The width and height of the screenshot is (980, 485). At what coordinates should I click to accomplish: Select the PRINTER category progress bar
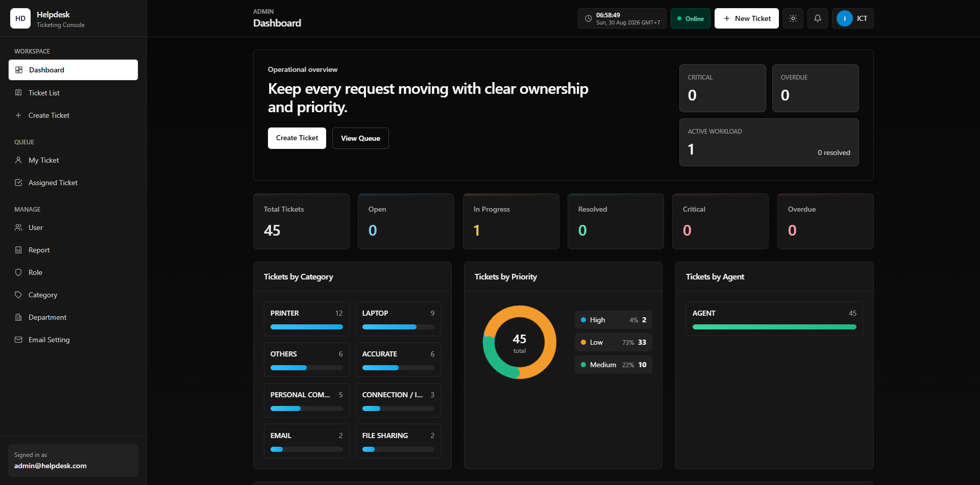coord(307,327)
